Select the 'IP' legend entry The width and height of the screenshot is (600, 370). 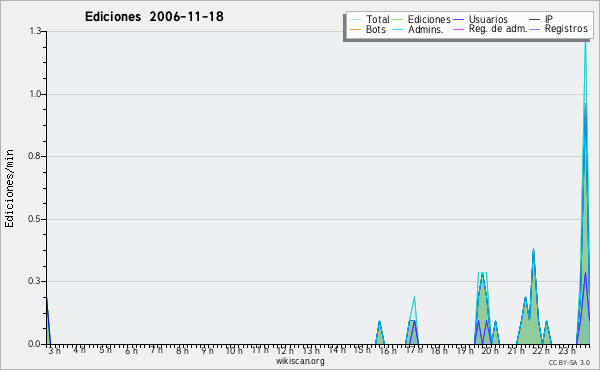coord(549,19)
